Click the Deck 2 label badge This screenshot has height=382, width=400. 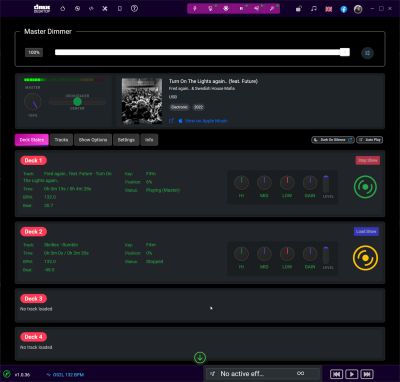(x=33, y=232)
